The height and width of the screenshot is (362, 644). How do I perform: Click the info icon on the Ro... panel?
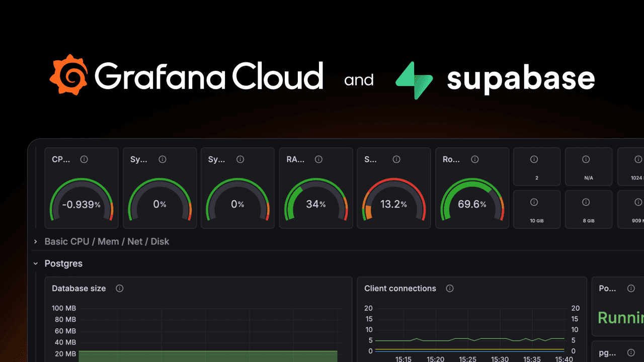pyautogui.click(x=474, y=159)
